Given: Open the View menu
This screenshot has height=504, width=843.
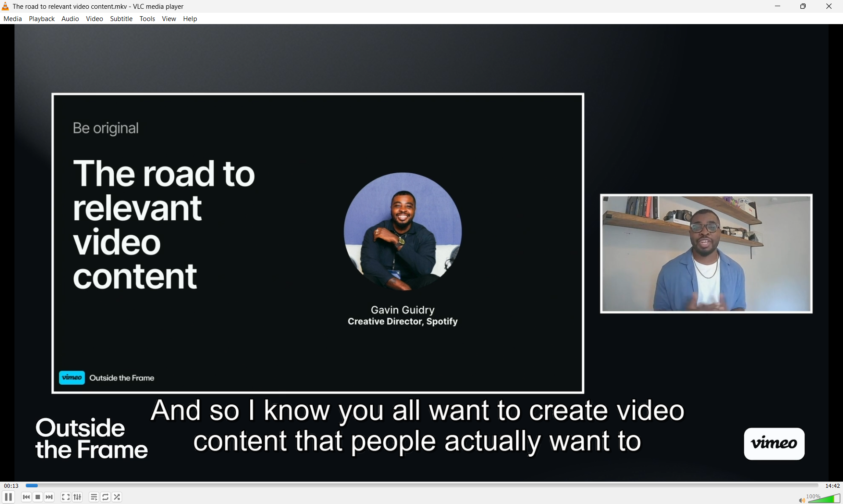Looking at the screenshot, I should pos(169,19).
